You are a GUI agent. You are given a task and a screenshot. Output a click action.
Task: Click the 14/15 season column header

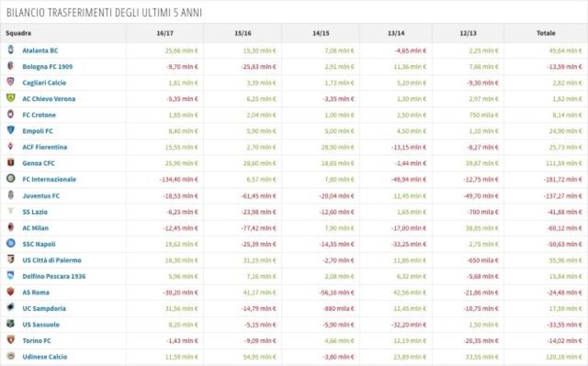pos(320,34)
